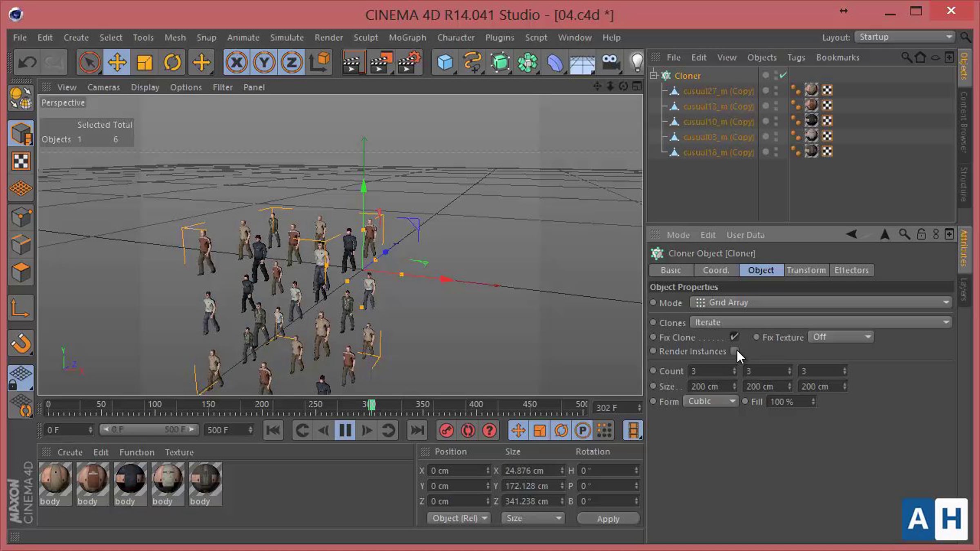This screenshot has width=980, height=551.
Task: Open the viewport Cameras menu
Action: click(103, 87)
